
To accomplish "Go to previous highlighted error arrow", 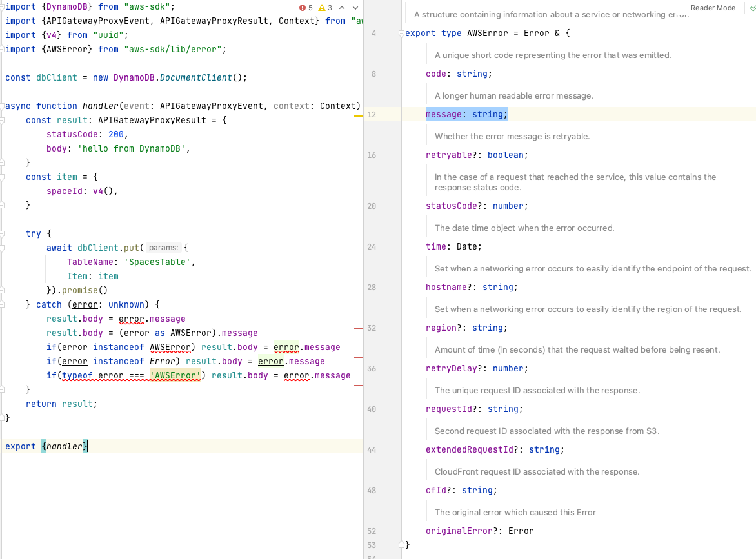I will [x=342, y=8].
